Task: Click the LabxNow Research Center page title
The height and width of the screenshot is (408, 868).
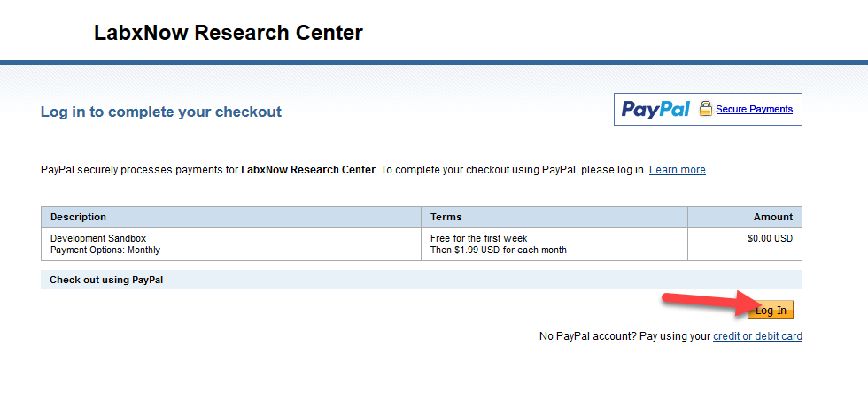Action: (x=228, y=34)
